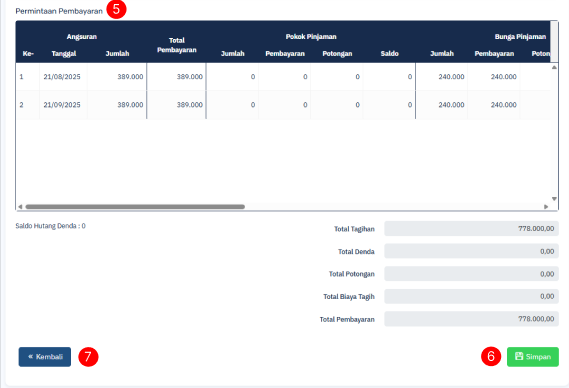This screenshot has height=388, width=569.
Task: Click the Saldo column header
Action: pyautogui.click(x=389, y=53)
